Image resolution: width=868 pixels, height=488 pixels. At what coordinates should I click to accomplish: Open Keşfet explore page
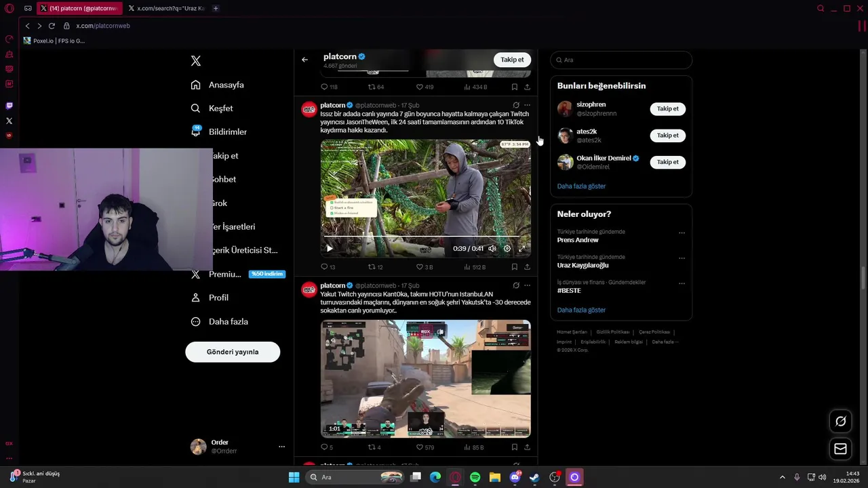(212, 108)
